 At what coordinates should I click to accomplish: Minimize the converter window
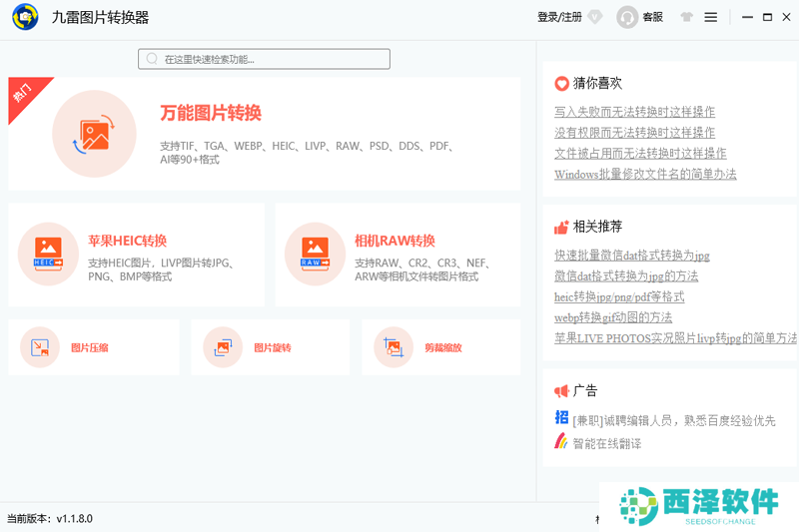point(747,17)
